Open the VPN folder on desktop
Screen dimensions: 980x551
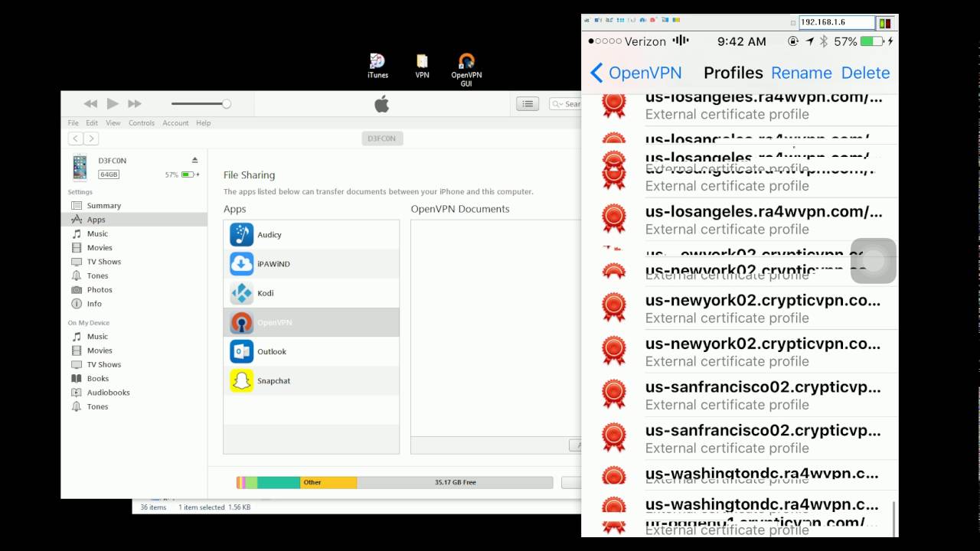coord(422,66)
